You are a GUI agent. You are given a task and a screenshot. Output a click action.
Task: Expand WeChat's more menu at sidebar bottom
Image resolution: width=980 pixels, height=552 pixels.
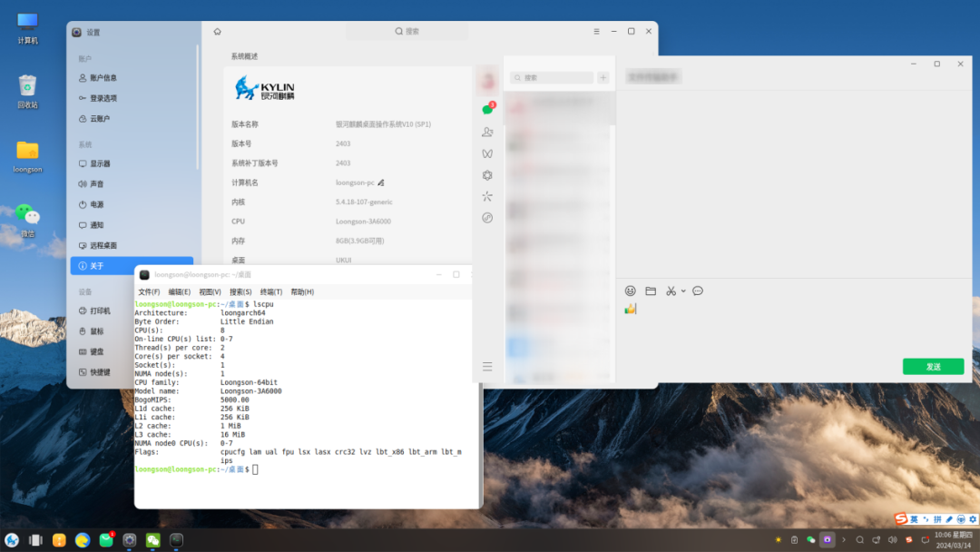487,367
